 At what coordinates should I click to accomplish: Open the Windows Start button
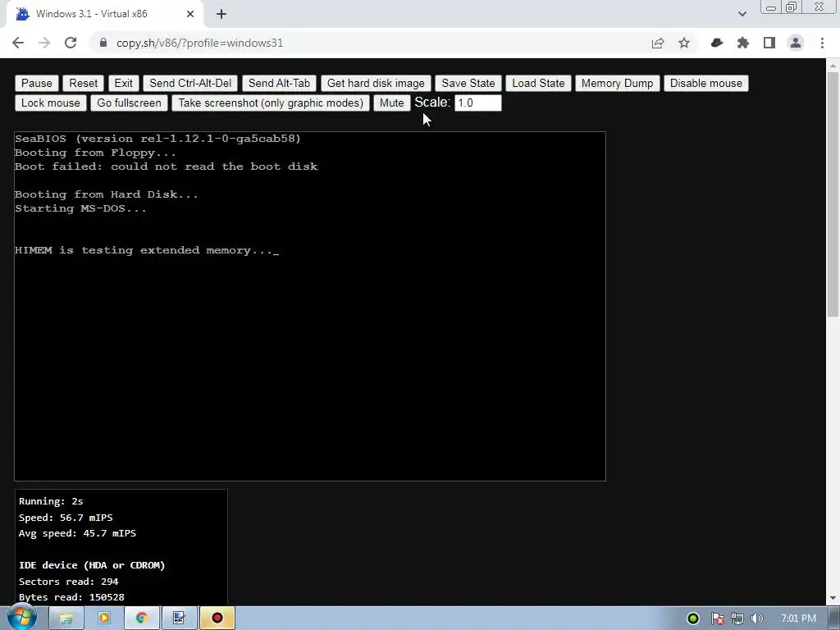pyautogui.click(x=21, y=618)
